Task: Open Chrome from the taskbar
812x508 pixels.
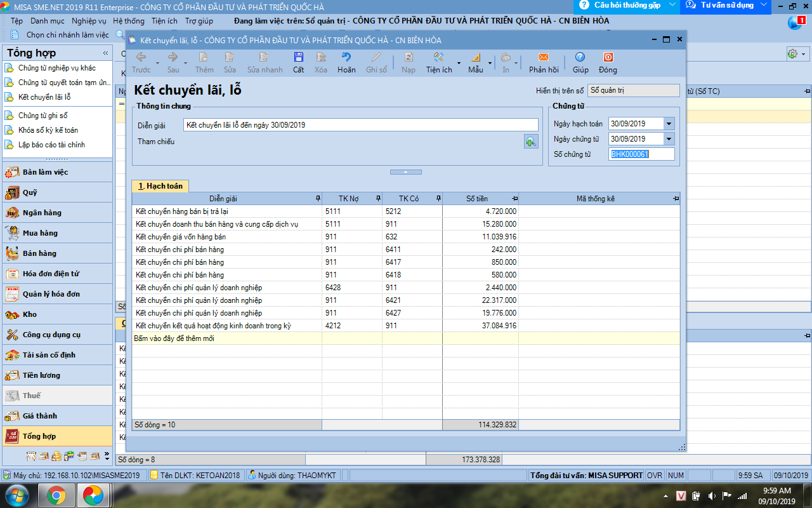Action: coord(56,495)
